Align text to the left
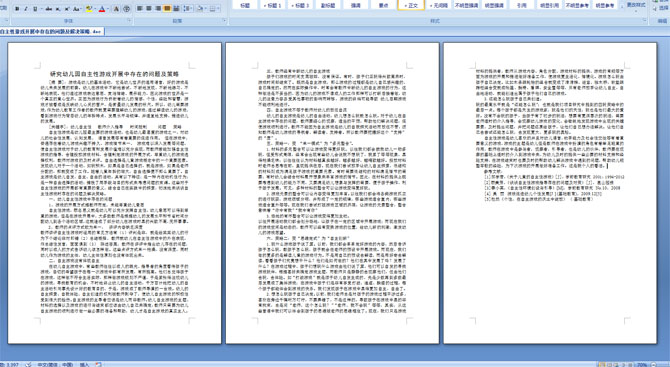 click(140, 9)
